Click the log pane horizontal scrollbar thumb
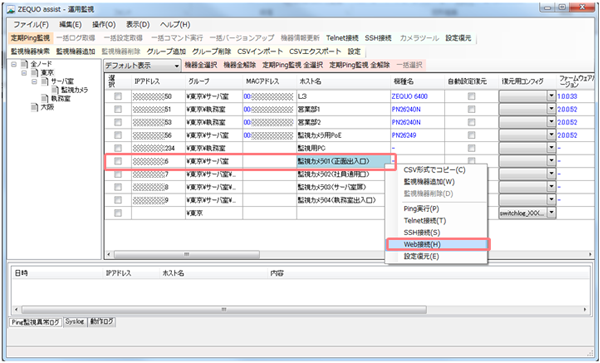The image size is (600, 363). tap(224, 309)
